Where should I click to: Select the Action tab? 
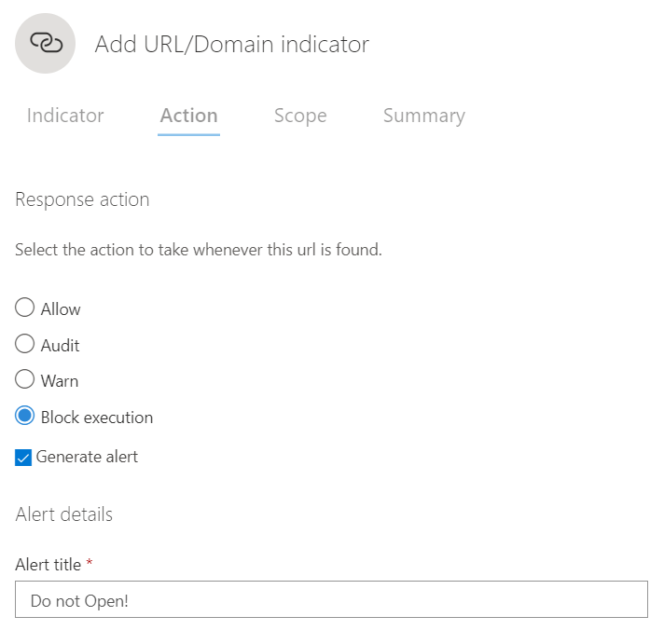coord(188,116)
